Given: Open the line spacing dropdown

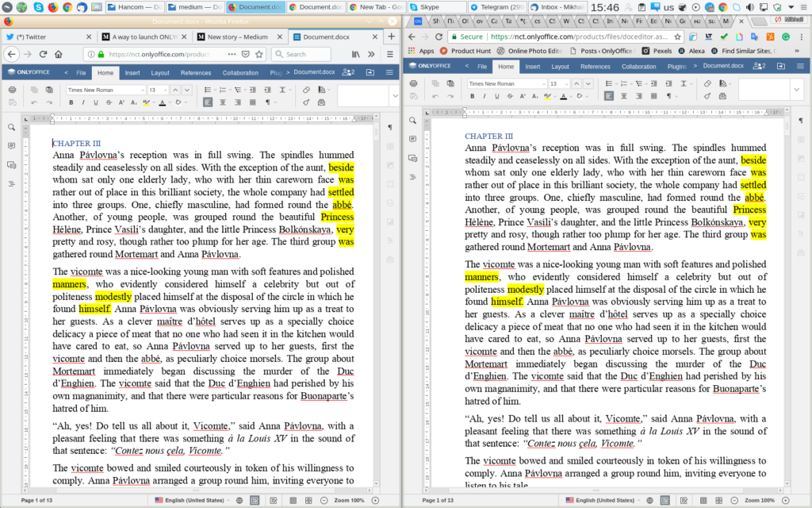Looking at the screenshot, I should tap(282, 87).
